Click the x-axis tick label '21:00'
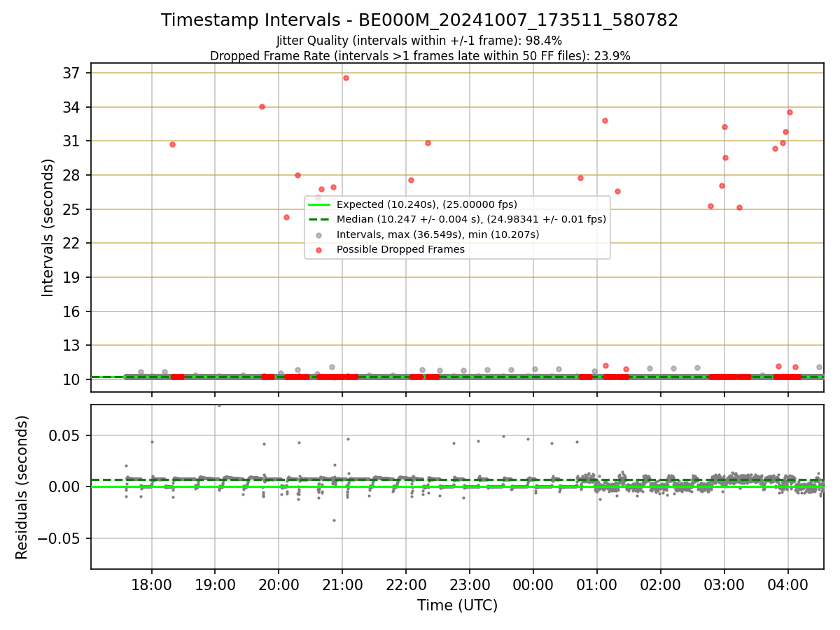Screen dimensions: 840x630 [x=342, y=584]
